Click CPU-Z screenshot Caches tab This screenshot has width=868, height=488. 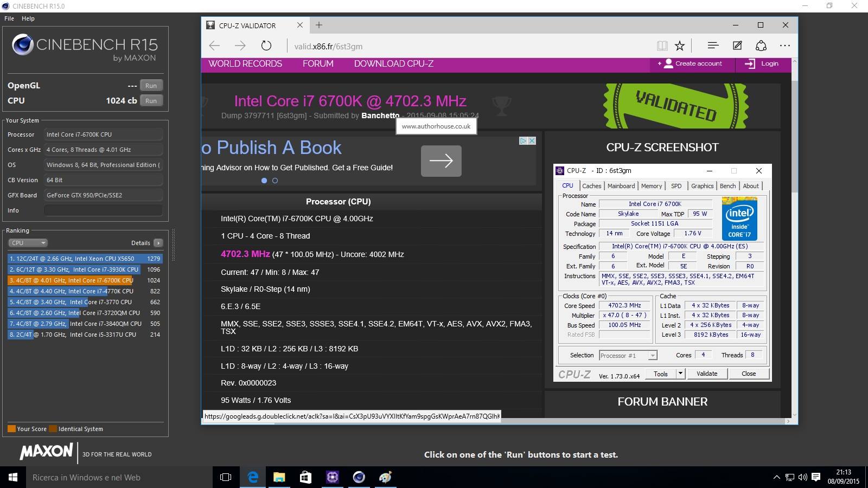pyautogui.click(x=592, y=186)
